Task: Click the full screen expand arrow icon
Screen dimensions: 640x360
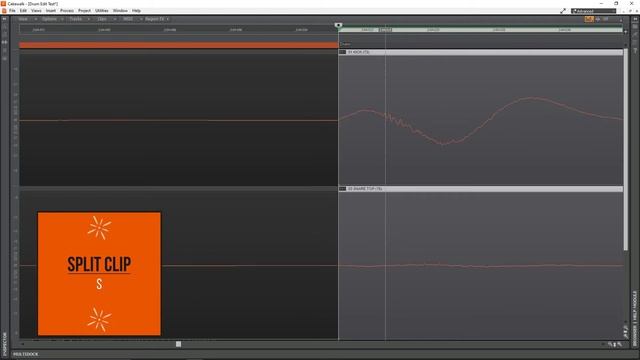Action: tap(563, 11)
